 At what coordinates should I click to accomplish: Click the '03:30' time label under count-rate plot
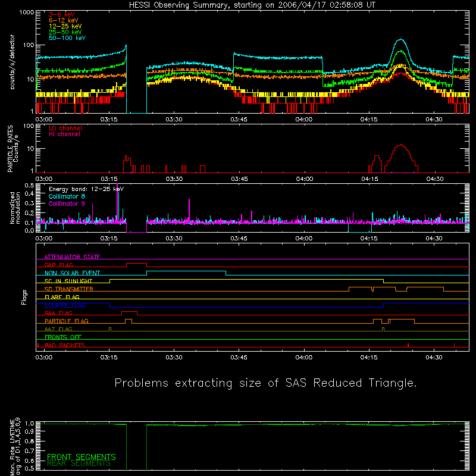coord(174,120)
